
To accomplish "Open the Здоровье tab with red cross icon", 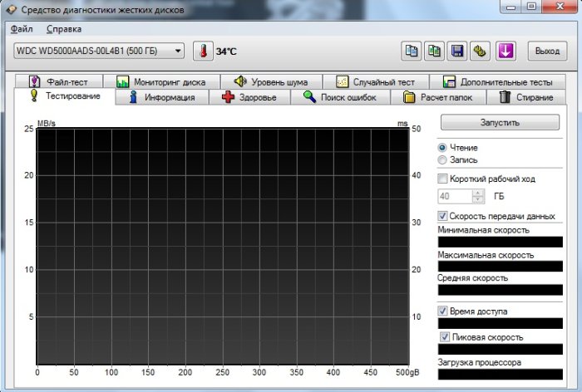I will coord(254,97).
